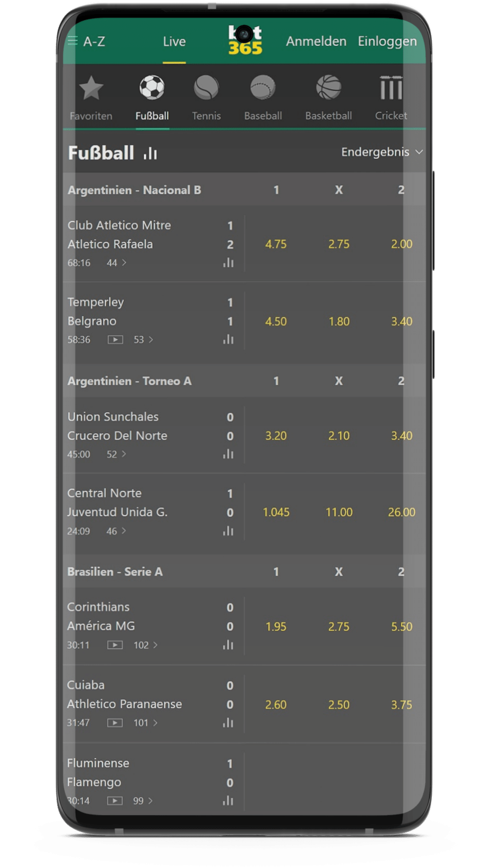Viewport: 488px width, 868px height.
Task: Open live video for Corinthians match
Action: [116, 645]
